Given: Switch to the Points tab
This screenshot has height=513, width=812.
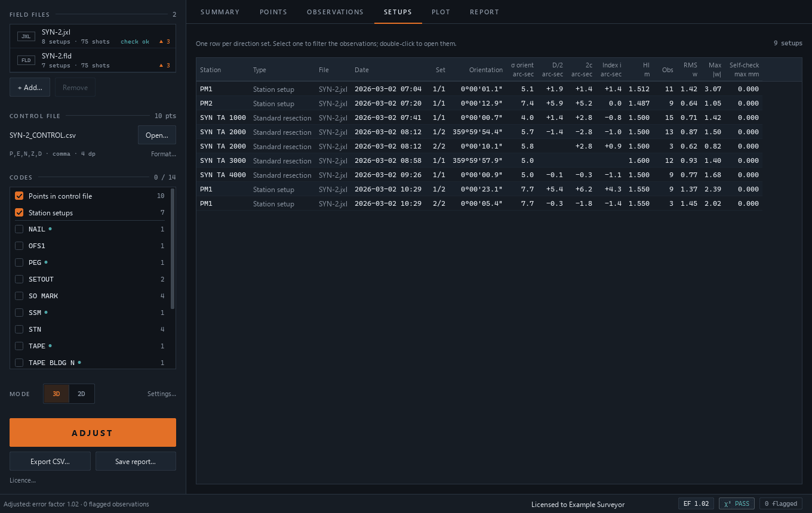Looking at the screenshot, I should click(x=273, y=12).
